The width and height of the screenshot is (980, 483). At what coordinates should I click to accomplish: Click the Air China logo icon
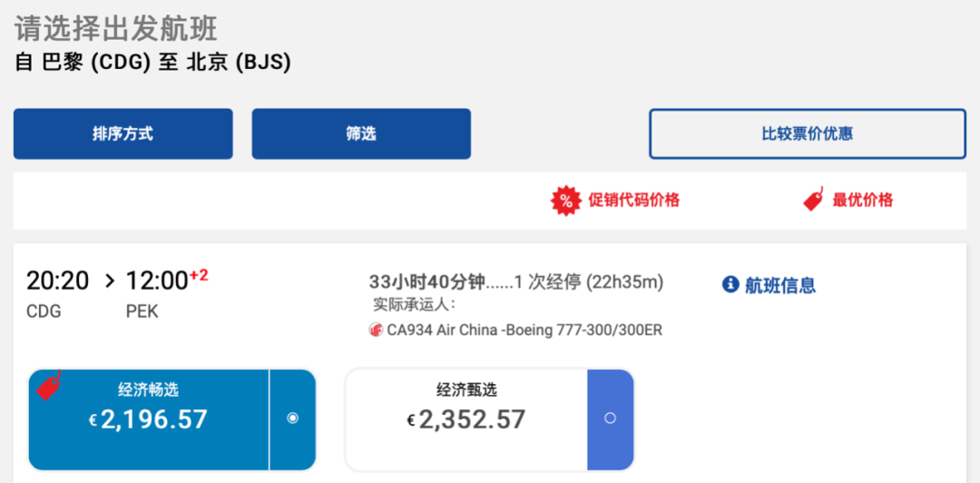(x=376, y=330)
